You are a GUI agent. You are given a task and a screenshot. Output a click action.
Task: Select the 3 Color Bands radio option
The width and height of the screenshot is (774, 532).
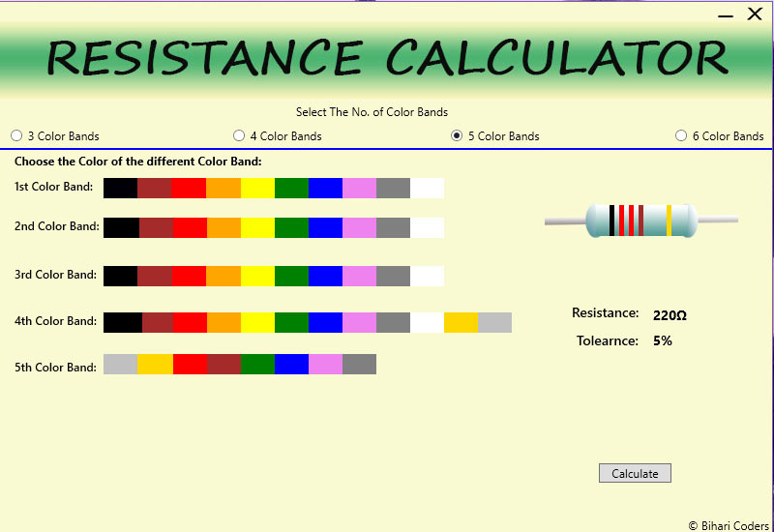[55, 135]
